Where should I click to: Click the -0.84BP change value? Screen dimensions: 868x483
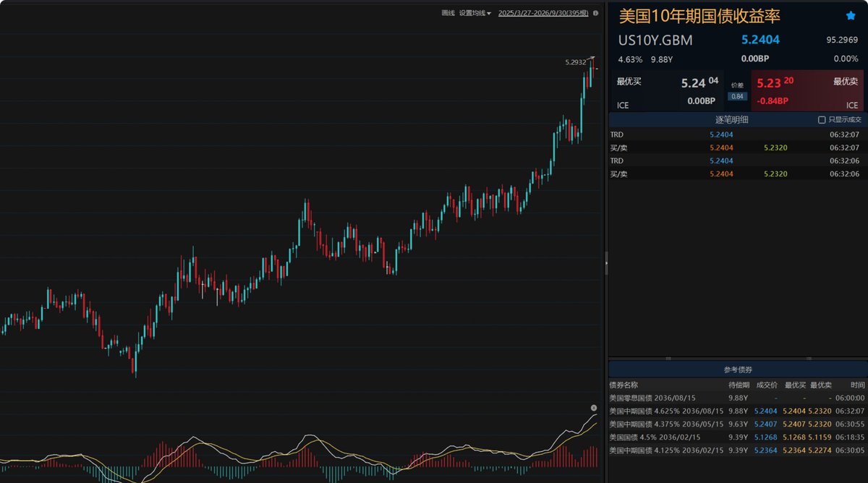coord(773,101)
